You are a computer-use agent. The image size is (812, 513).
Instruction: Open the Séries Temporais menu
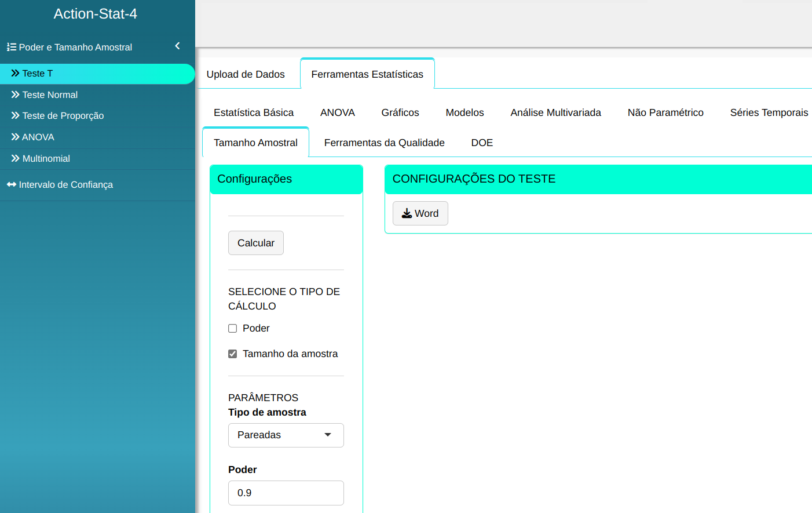pyautogui.click(x=769, y=112)
